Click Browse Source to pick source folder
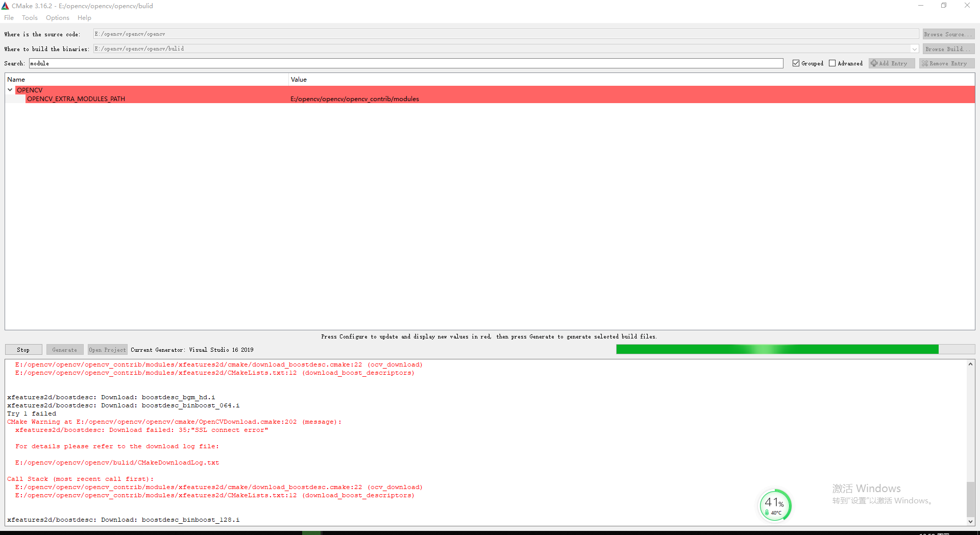The image size is (980, 535). coord(948,34)
